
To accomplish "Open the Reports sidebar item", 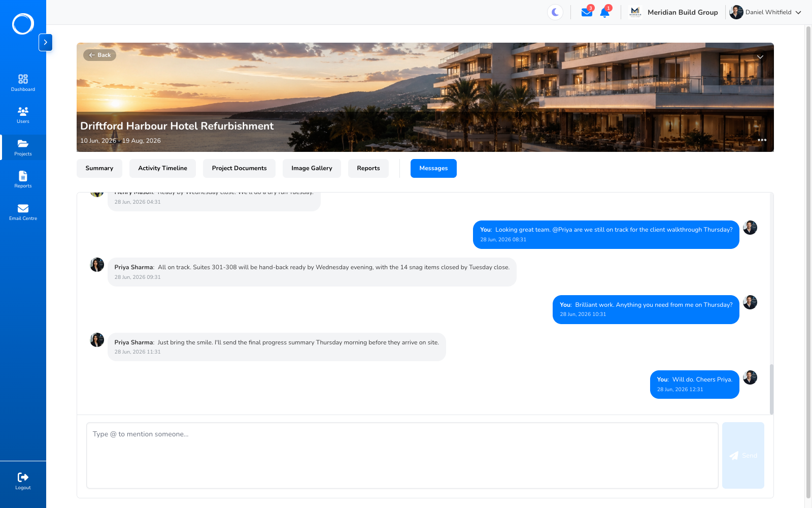I will (x=23, y=179).
